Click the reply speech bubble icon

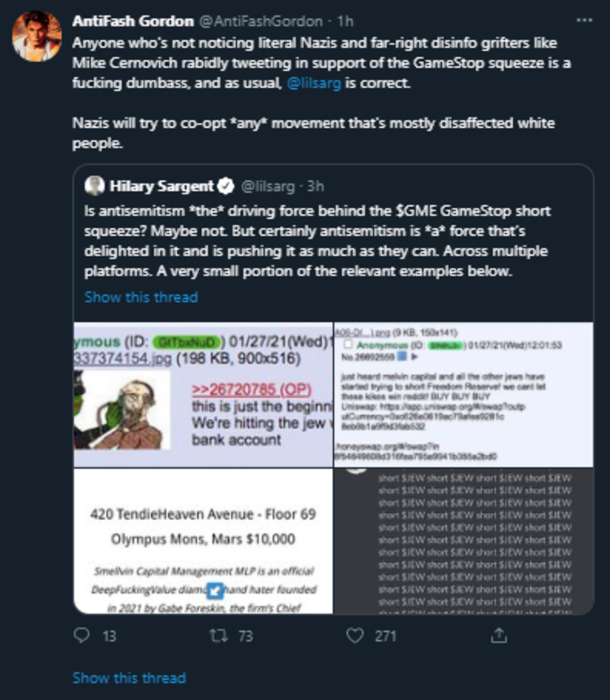[82, 635]
